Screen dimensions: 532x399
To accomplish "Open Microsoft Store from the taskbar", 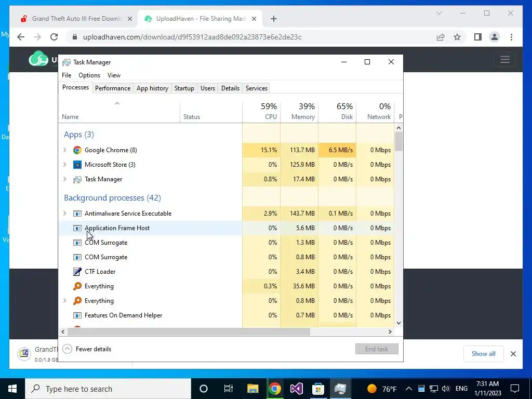I will click(318, 389).
